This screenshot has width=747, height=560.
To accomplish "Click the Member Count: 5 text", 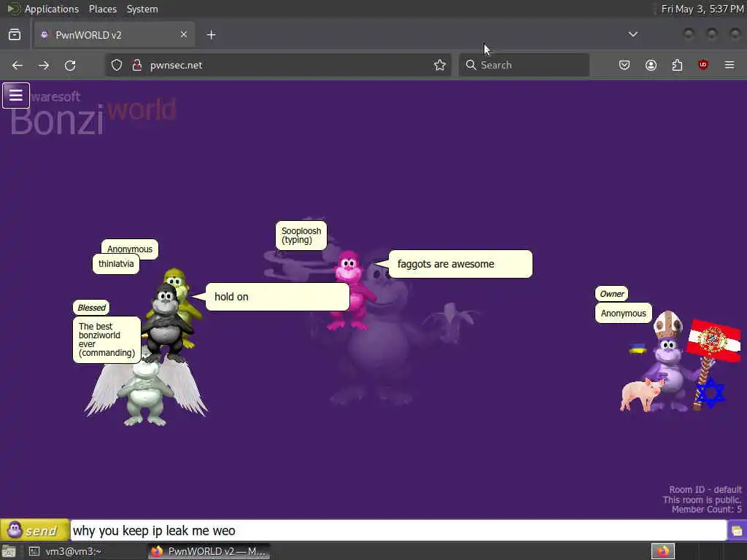I will pos(706,510).
